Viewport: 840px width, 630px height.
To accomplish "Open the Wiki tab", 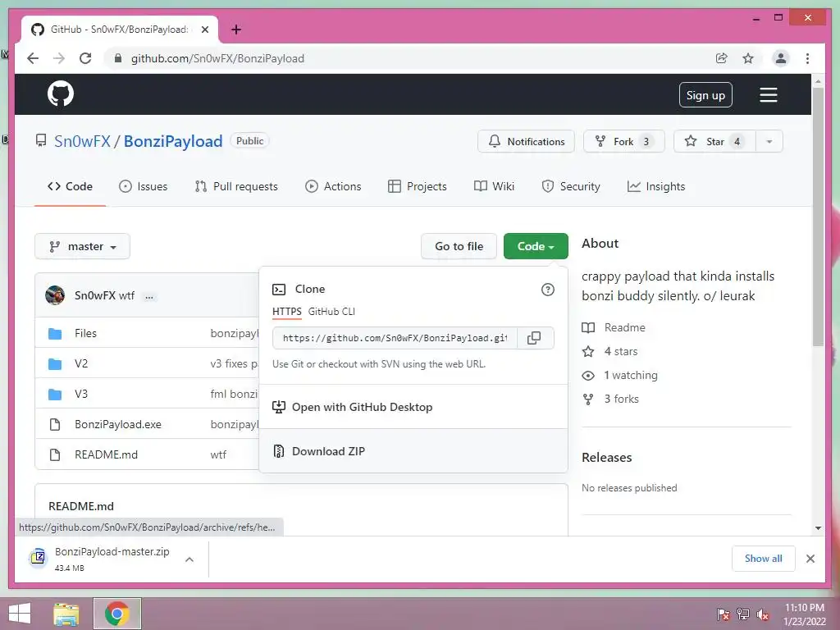I will click(494, 186).
